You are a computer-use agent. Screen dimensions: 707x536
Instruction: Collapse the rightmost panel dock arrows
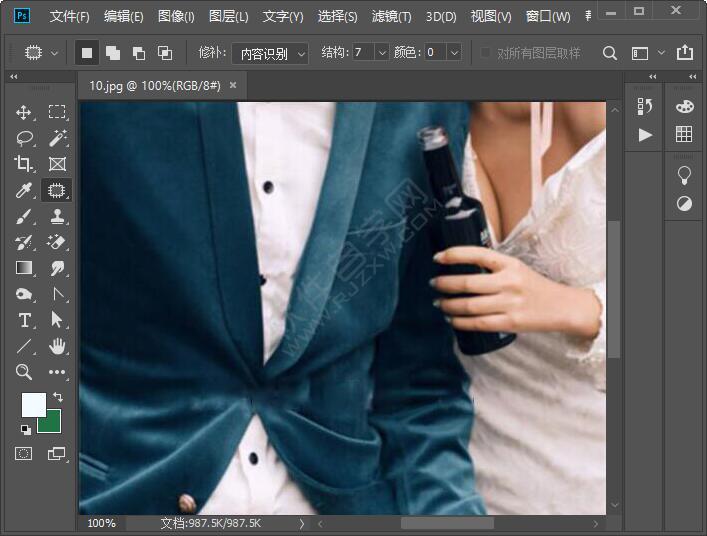(x=693, y=77)
